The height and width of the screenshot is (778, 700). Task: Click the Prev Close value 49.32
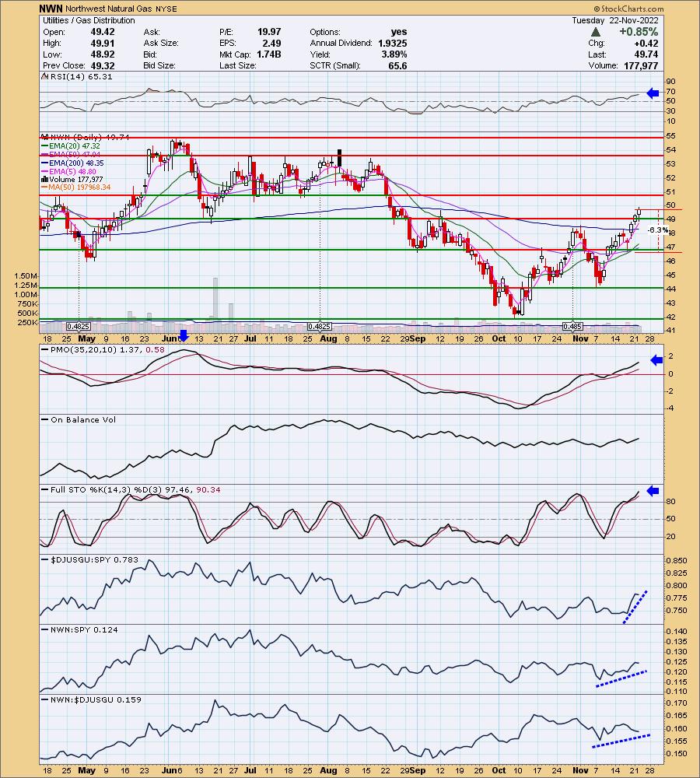(x=103, y=65)
